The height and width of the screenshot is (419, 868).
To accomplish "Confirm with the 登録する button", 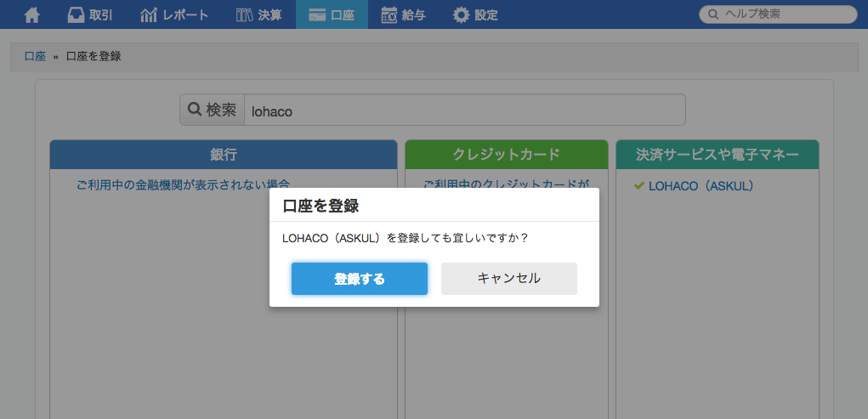I will pyautogui.click(x=360, y=279).
